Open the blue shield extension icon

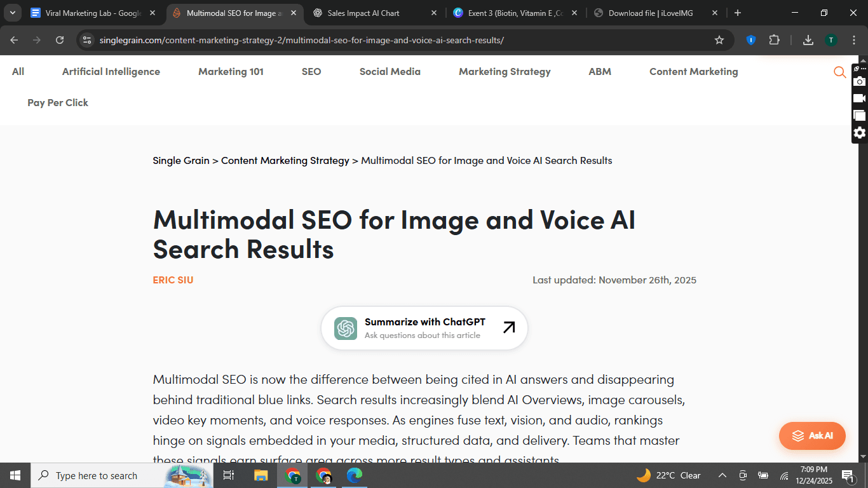[750, 40]
